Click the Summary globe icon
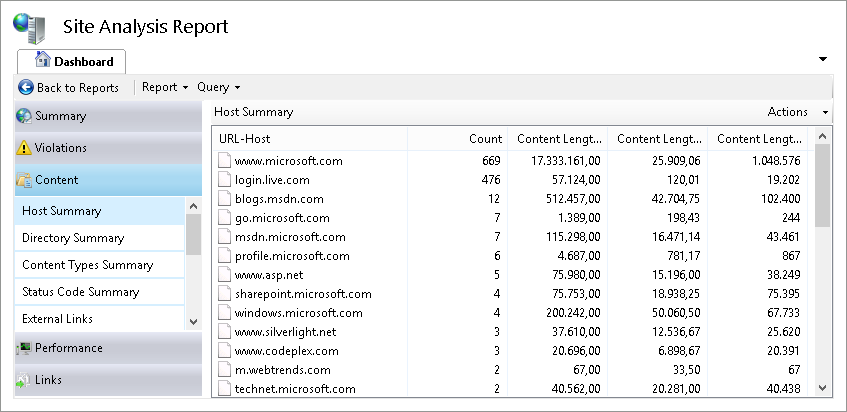Screen dimensions: 847x412 [x=24, y=116]
